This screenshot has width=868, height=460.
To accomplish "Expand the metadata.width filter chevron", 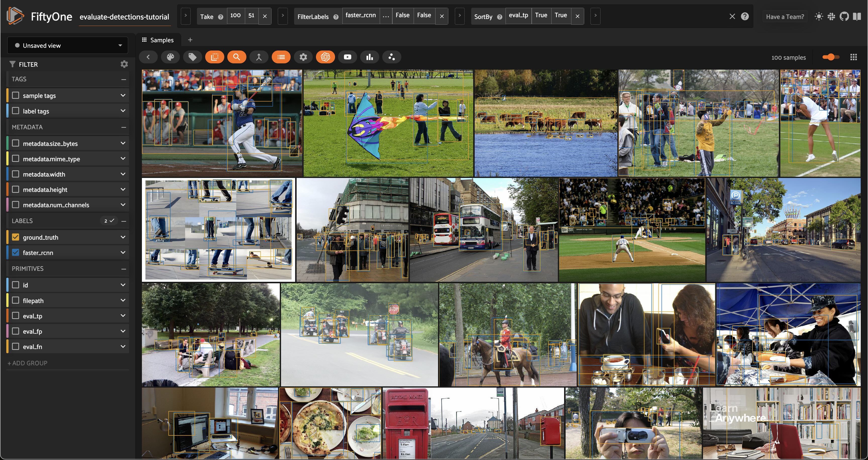I will coord(123,174).
